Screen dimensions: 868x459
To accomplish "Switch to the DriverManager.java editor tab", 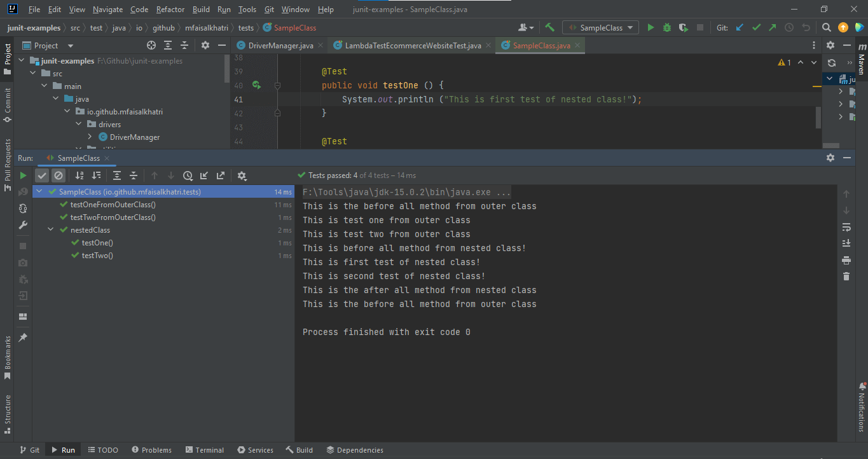I will [280, 46].
